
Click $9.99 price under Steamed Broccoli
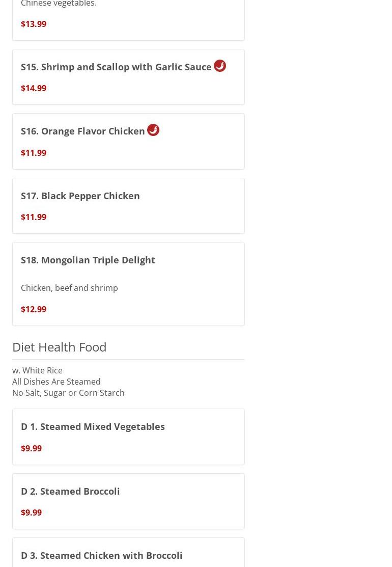click(32, 512)
